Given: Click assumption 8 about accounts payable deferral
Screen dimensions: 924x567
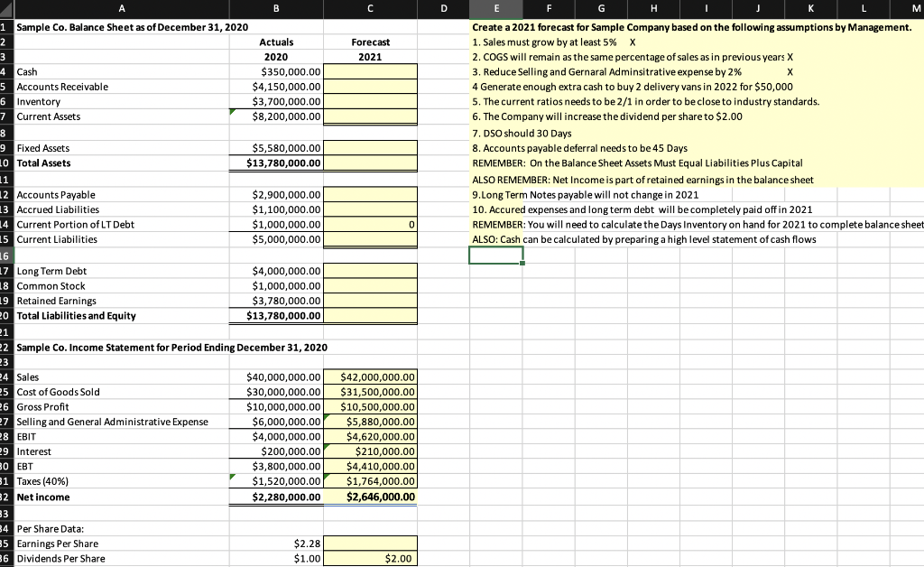Looking at the screenshot, I should (580, 148).
